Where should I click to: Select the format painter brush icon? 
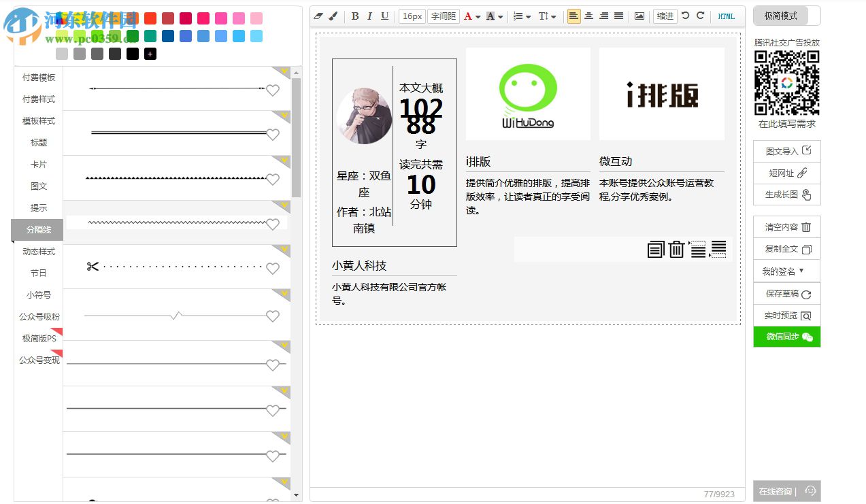coord(333,16)
